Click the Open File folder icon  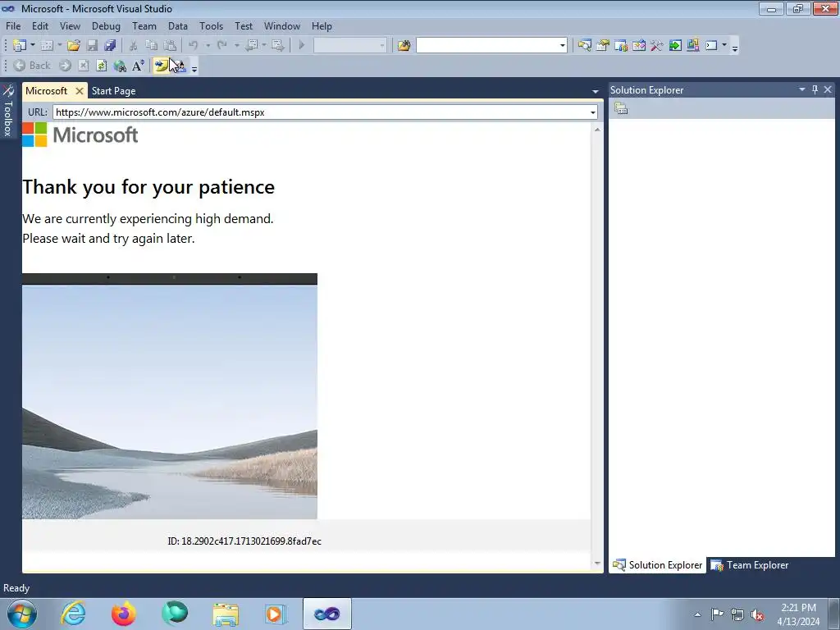click(74, 46)
